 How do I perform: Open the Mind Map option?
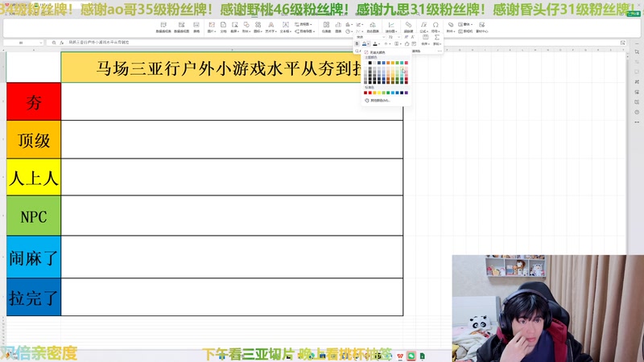[304, 31]
